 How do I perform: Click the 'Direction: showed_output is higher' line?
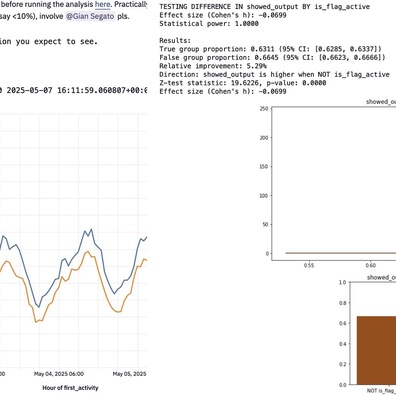[274, 74]
